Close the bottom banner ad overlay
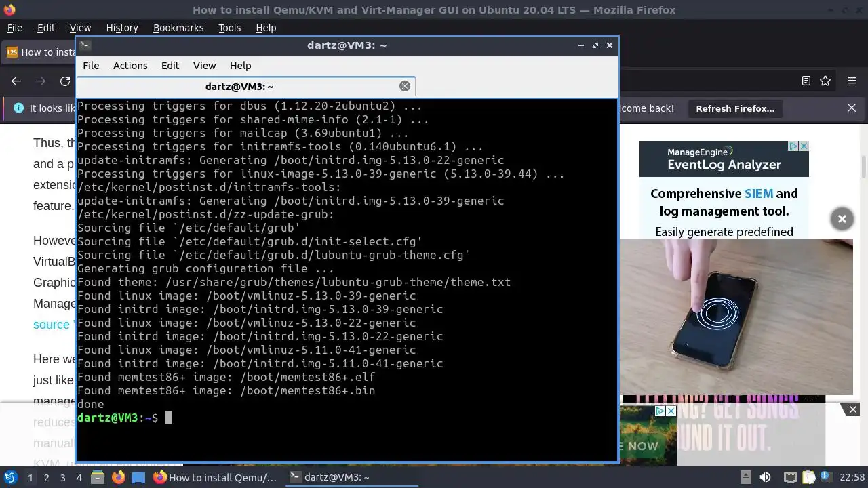Image resolution: width=868 pixels, height=488 pixels. [853, 409]
